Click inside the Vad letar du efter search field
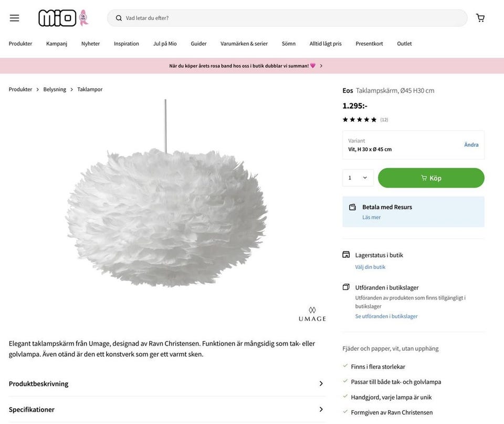 click(x=210, y=18)
